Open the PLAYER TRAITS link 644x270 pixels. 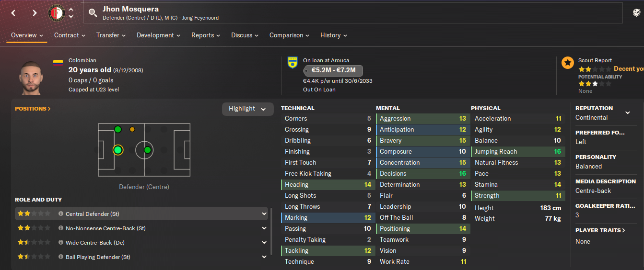(600, 230)
